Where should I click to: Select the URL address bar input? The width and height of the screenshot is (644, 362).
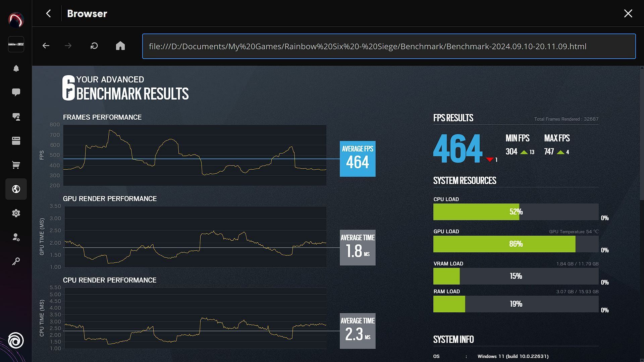tap(389, 46)
